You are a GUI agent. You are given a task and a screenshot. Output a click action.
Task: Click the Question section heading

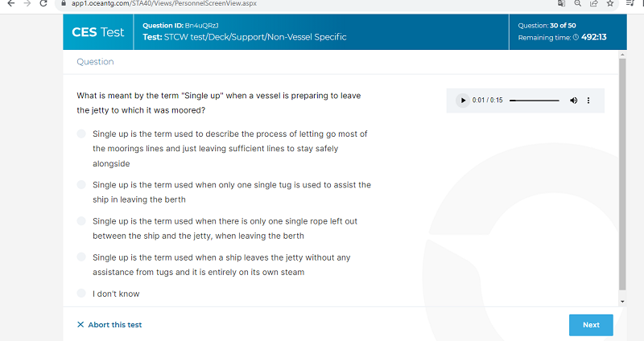tap(95, 62)
